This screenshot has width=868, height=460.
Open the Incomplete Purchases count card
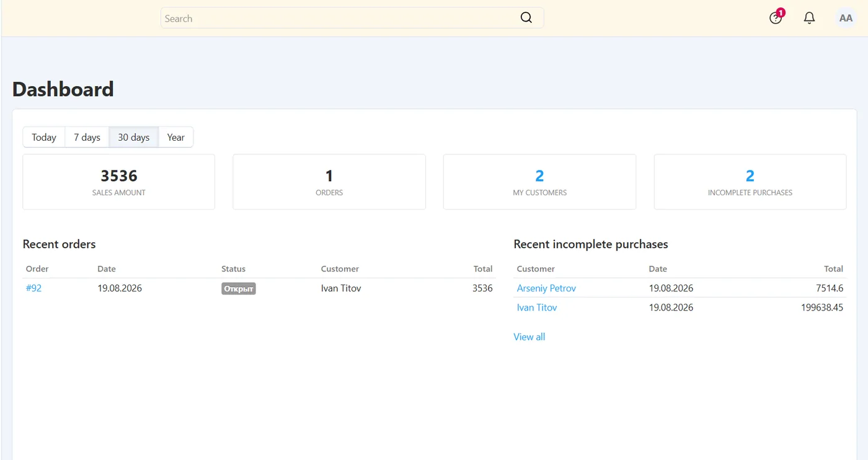point(750,182)
